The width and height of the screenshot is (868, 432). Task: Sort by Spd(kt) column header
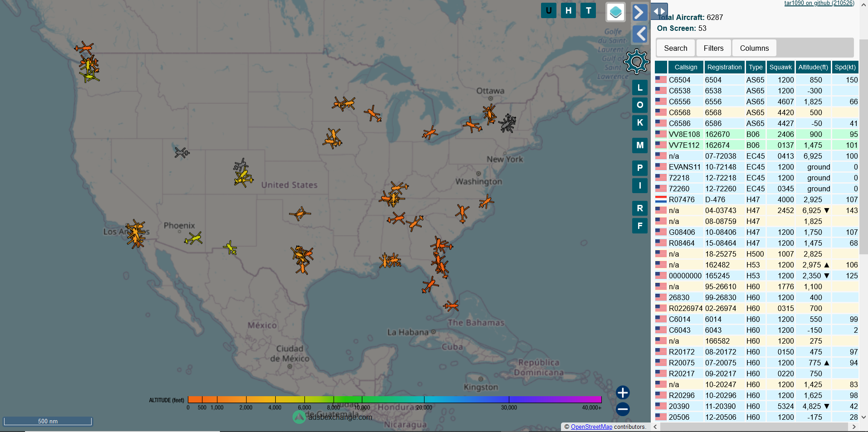(x=845, y=67)
